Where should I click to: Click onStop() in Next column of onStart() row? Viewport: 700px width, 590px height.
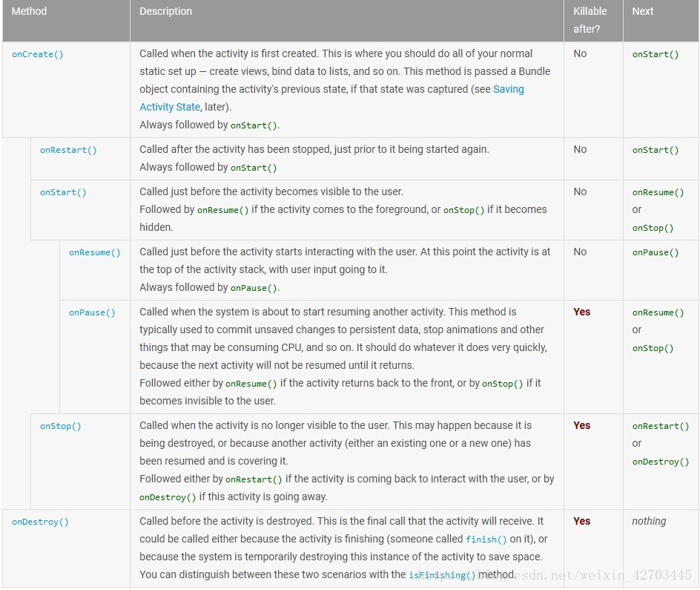pyautogui.click(x=653, y=228)
